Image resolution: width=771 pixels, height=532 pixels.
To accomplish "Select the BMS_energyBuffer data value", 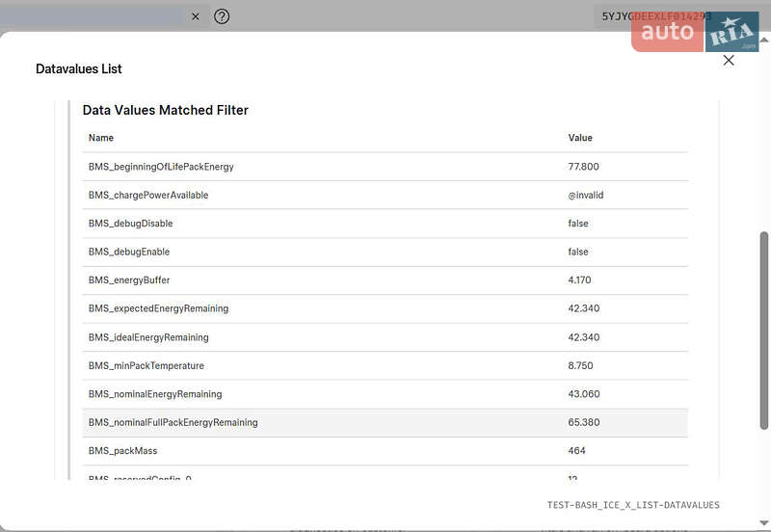I will click(129, 280).
